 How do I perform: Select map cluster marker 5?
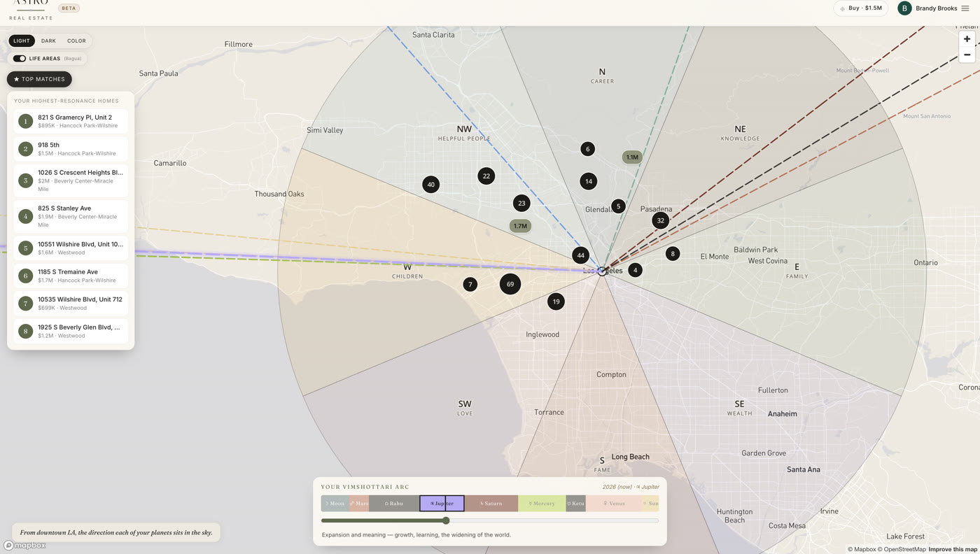pyautogui.click(x=618, y=206)
